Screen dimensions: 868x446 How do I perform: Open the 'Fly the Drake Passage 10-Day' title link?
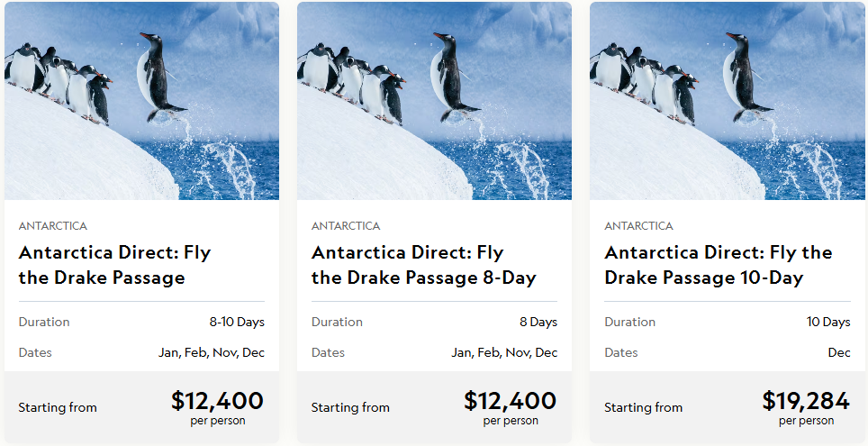pos(718,265)
